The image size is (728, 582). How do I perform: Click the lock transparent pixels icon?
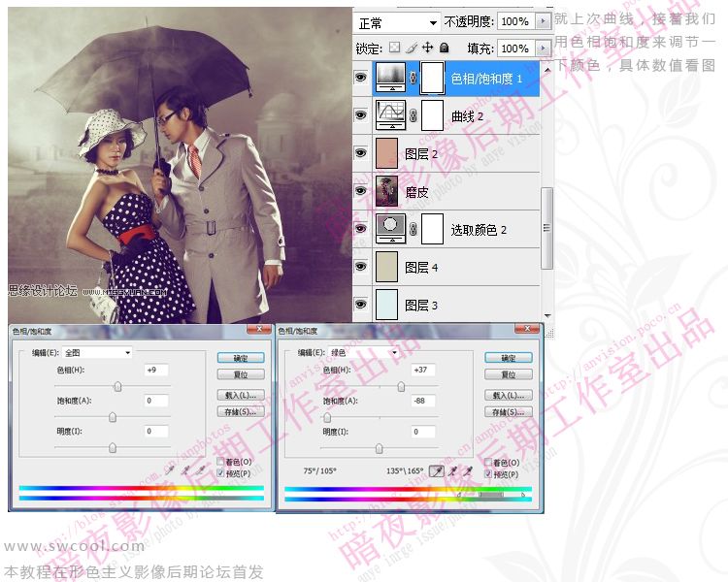click(x=394, y=48)
